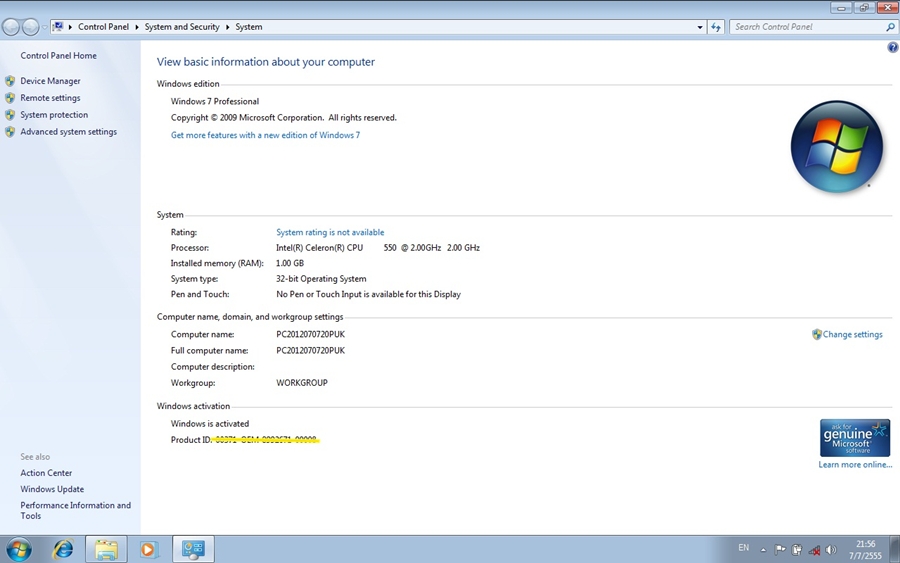Click the search magnifier icon
Image resolution: width=900 pixels, height=563 pixels.
[x=890, y=27]
